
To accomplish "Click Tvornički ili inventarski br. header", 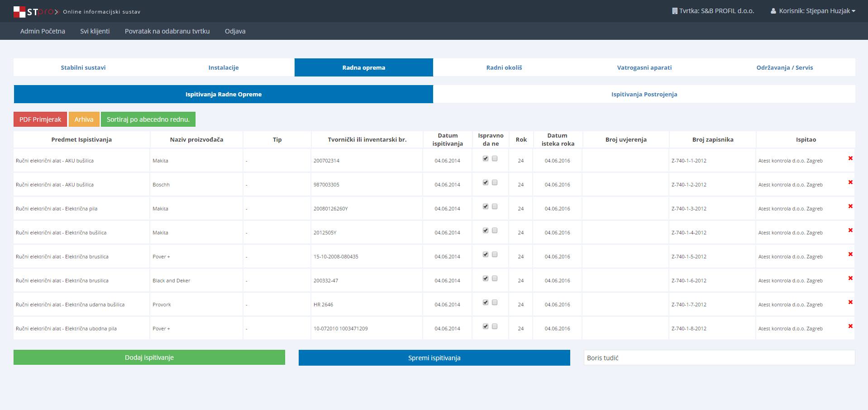I will click(367, 139).
